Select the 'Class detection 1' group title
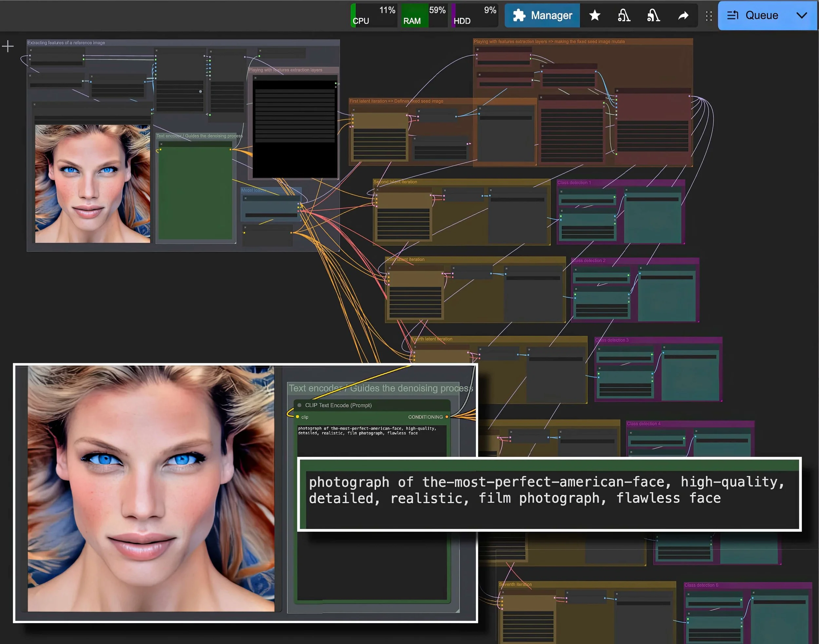Screen dimensions: 819x644 click(574, 182)
